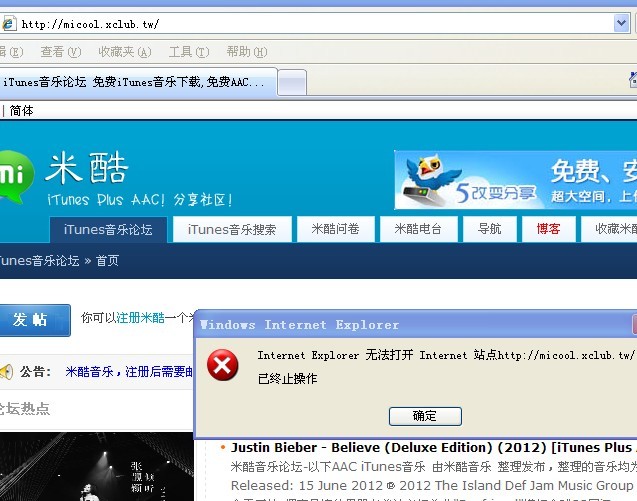The image size is (637, 501).
Task: Click the Windows Internet Explorer dialog title
Action: click(x=299, y=325)
